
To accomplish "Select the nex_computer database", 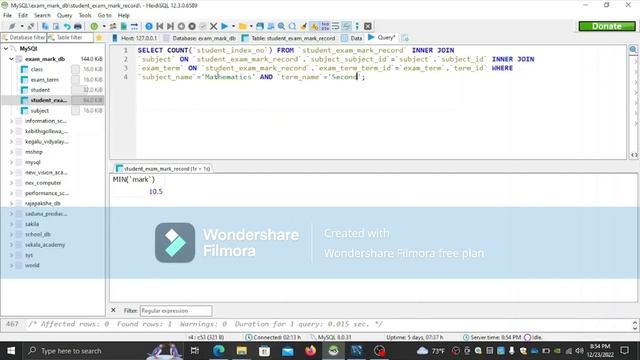I will (x=43, y=183).
